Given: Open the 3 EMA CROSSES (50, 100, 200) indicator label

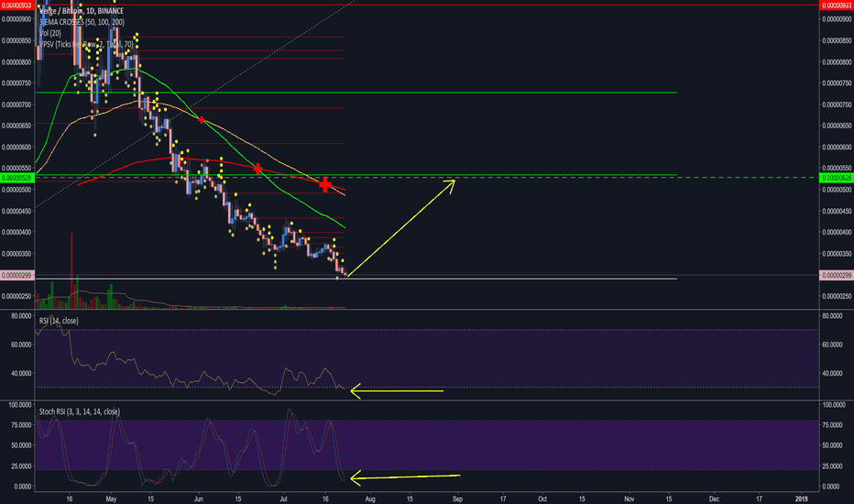Looking at the screenshot, I should click(82, 22).
